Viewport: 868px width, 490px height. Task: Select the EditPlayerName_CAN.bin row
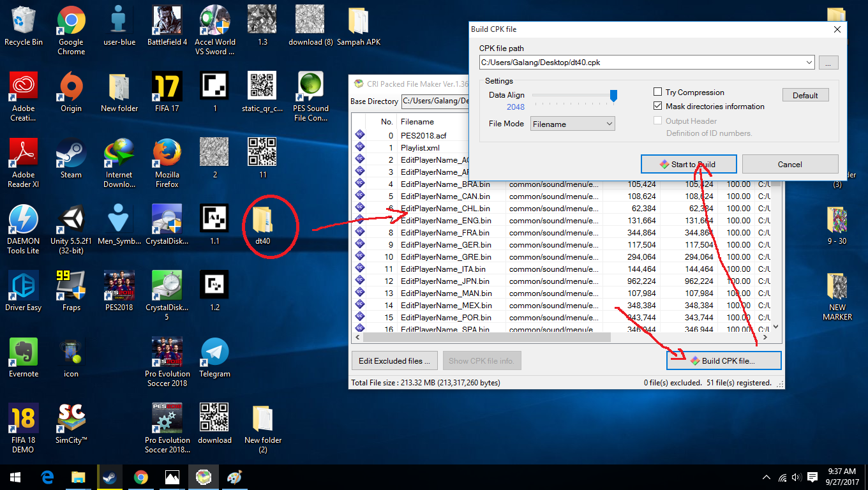[562, 196]
